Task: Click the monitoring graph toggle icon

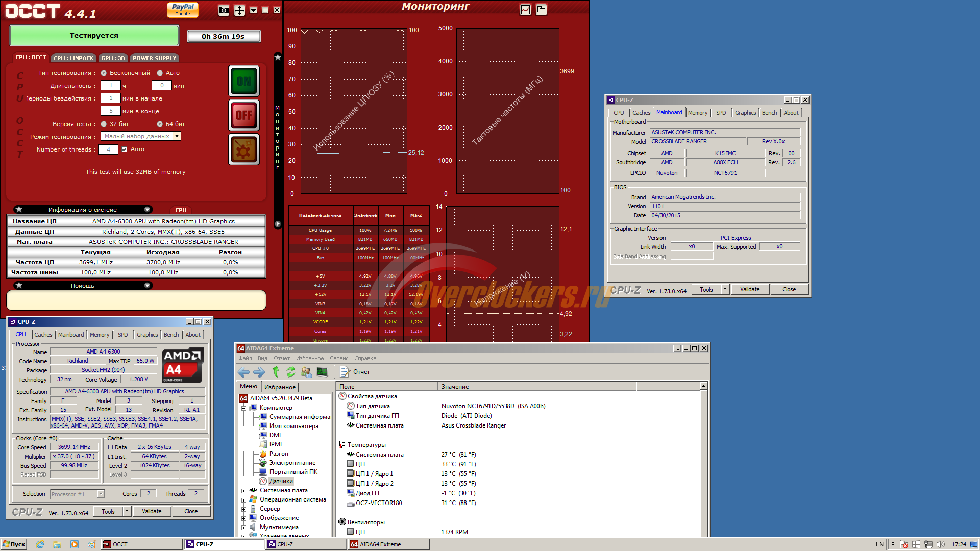Action: (x=525, y=10)
